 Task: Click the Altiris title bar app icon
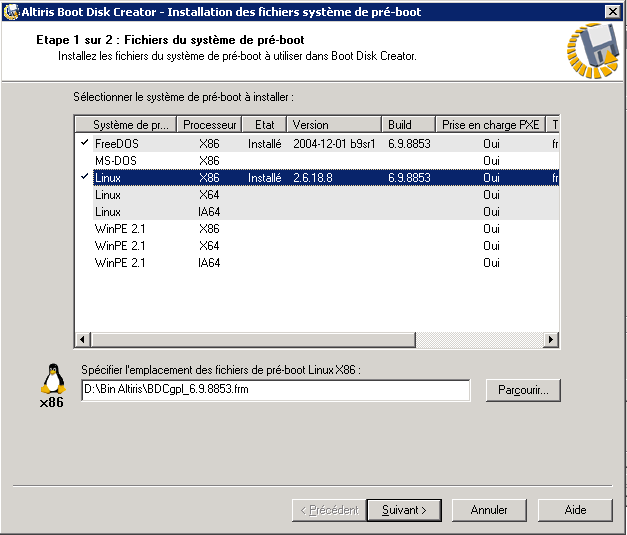(x=10, y=11)
